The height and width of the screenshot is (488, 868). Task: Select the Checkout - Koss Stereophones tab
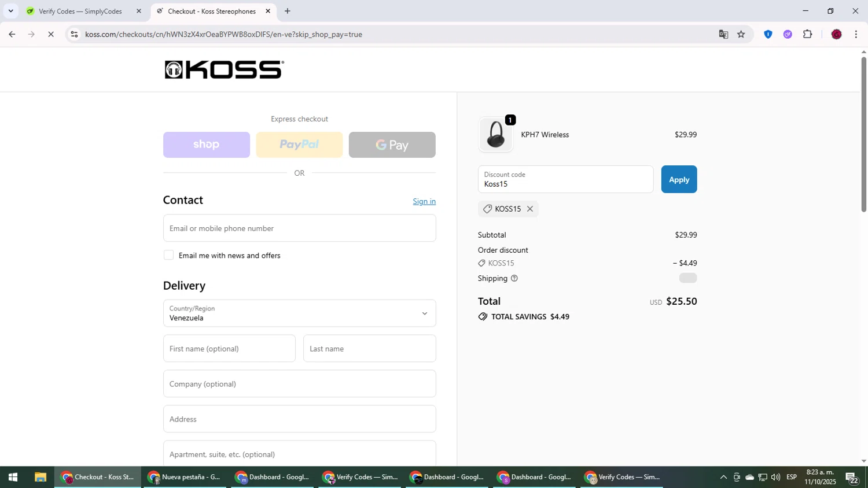[213, 11]
